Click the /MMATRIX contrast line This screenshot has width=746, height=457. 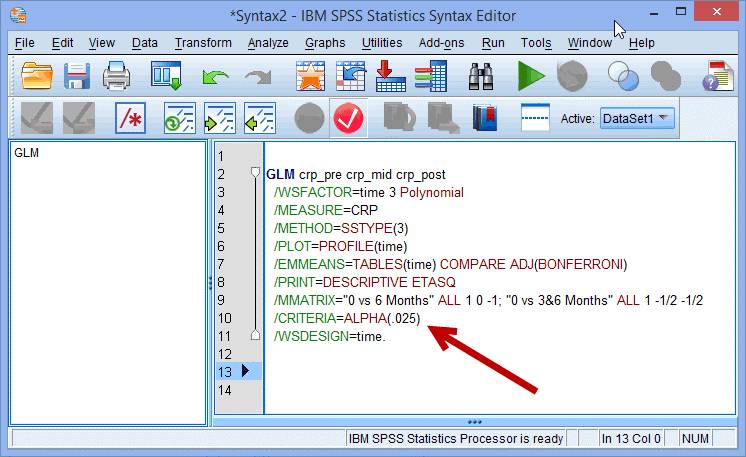(488, 300)
